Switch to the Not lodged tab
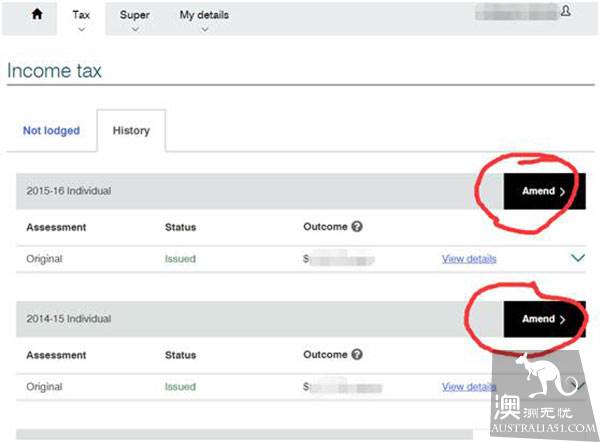 51,130
